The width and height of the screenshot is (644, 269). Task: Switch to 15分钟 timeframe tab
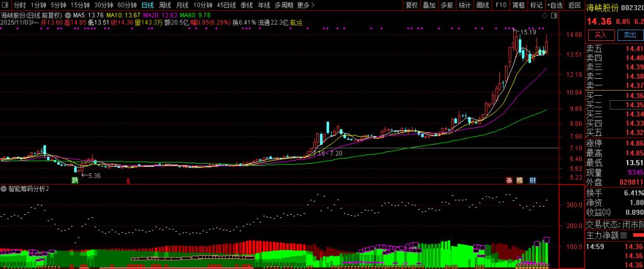point(80,5)
